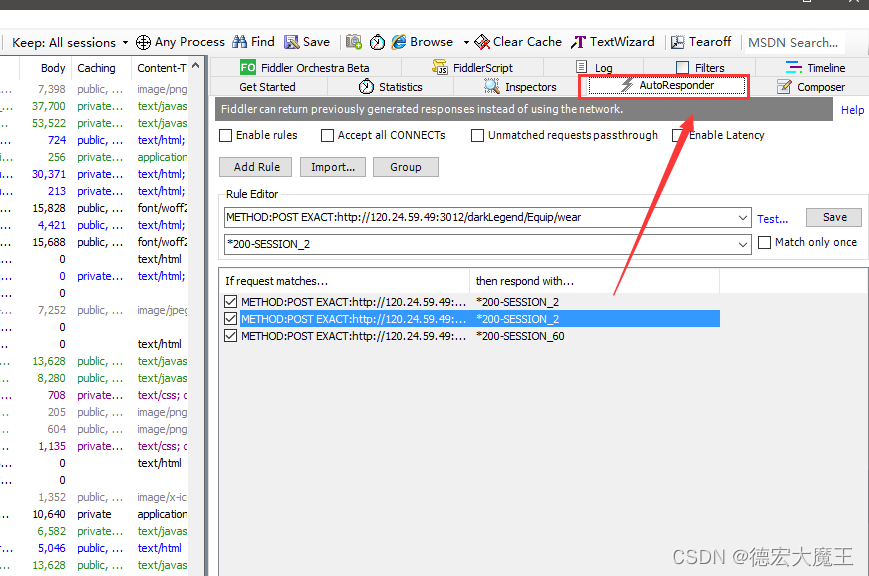Image resolution: width=869 pixels, height=576 pixels.
Task: Click the stopwatch timer icon in toolbar
Action: [x=377, y=42]
